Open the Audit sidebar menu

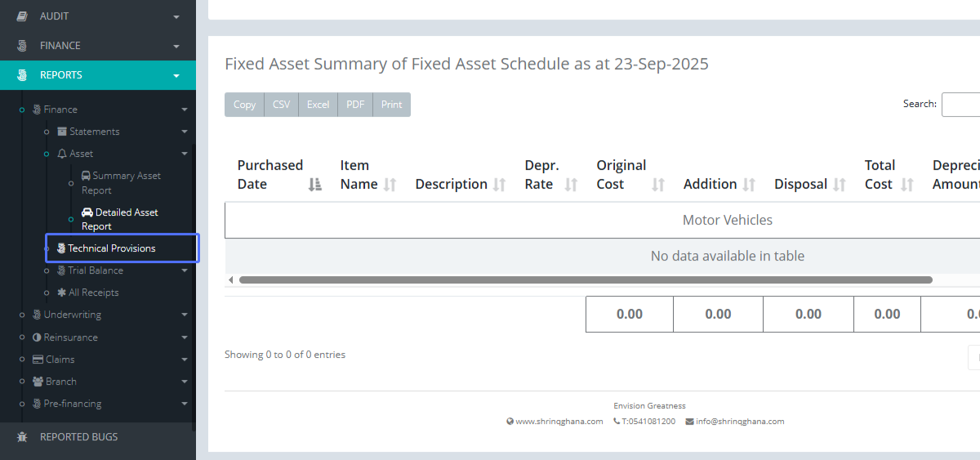coord(97,16)
